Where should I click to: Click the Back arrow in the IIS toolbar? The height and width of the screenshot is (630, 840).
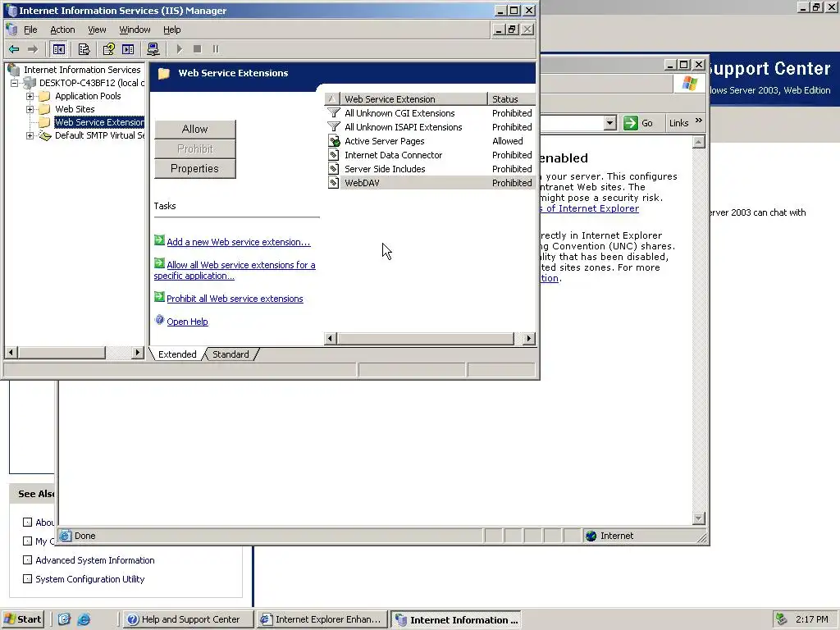coord(14,49)
